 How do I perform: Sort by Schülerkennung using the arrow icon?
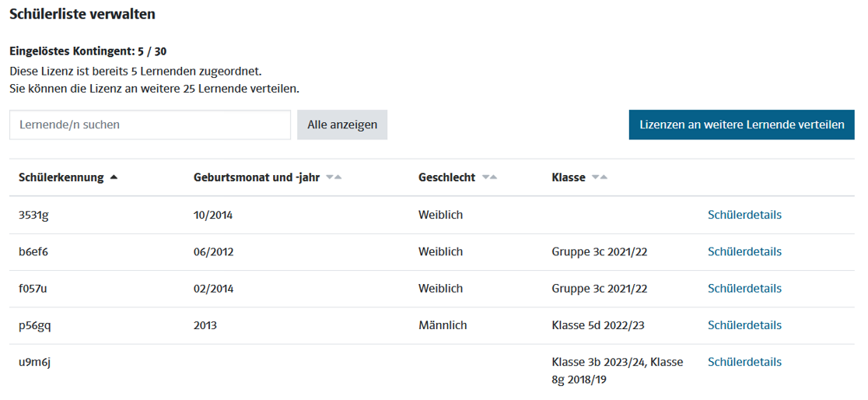[114, 177]
